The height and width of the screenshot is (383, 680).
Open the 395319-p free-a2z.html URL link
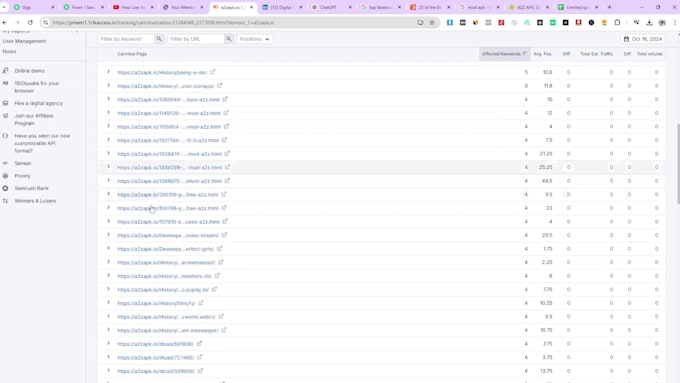(x=168, y=195)
